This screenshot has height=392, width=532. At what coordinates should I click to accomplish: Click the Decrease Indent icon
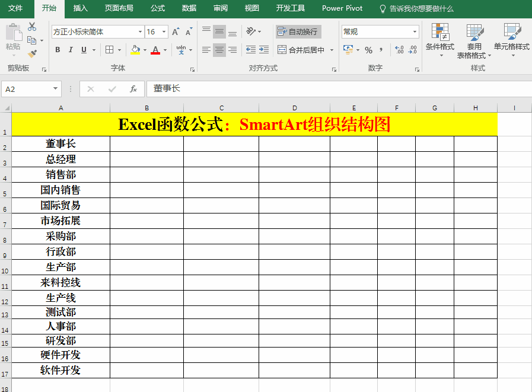pos(250,50)
